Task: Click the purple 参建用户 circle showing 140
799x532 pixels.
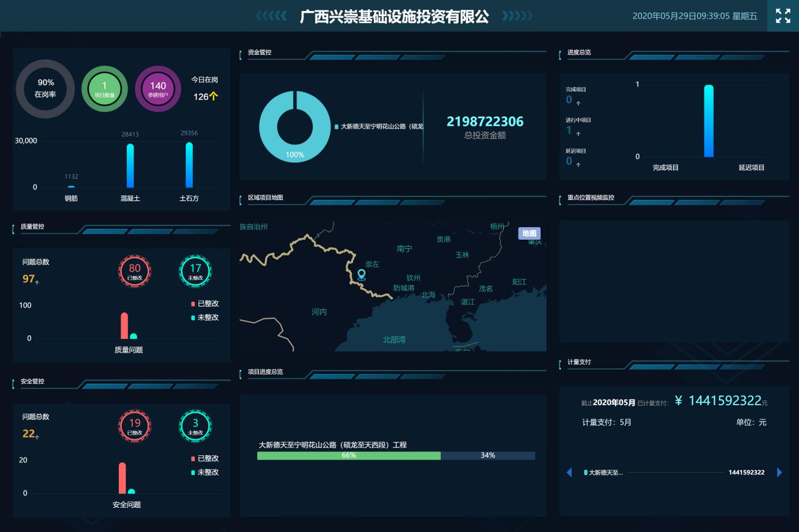Action: pos(158,89)
